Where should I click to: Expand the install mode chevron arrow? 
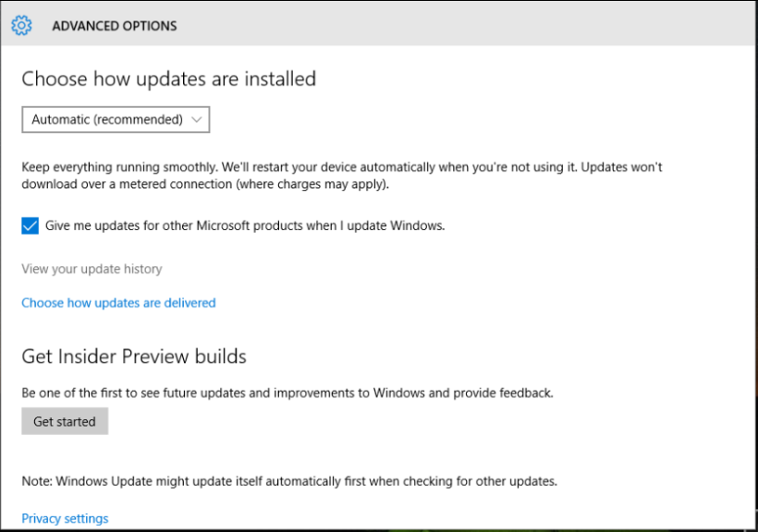tap(196, 120)
